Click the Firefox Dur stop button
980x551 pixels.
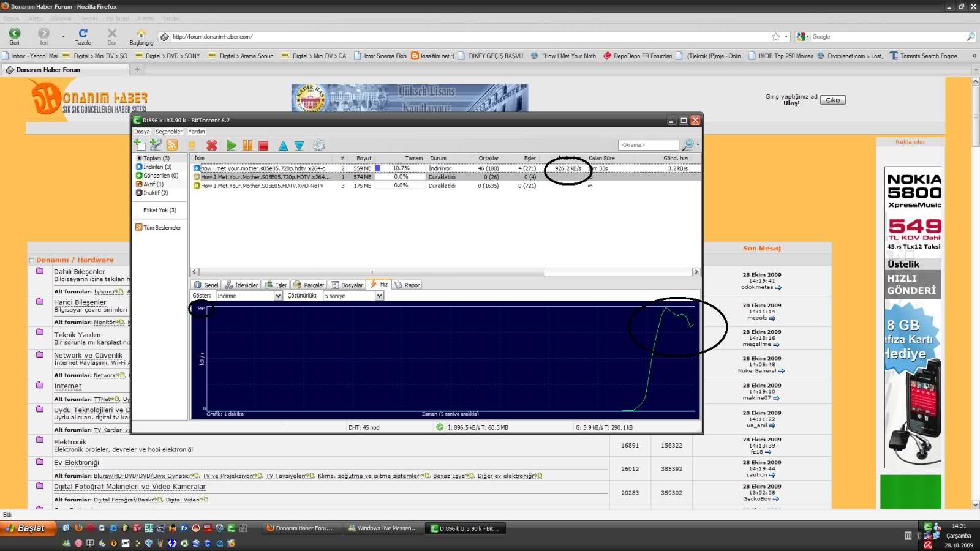click(111, 36)
